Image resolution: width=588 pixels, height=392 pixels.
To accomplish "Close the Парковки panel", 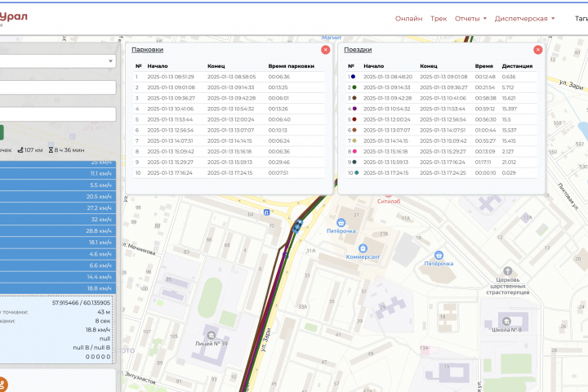I will [x=326, y=50].
